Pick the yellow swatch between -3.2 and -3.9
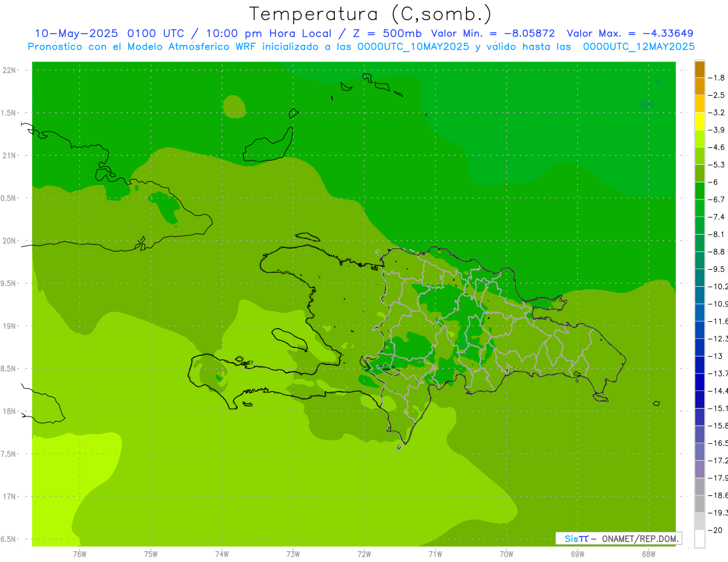The height and width of the screenshot is (562, 728). coord(699,121)
